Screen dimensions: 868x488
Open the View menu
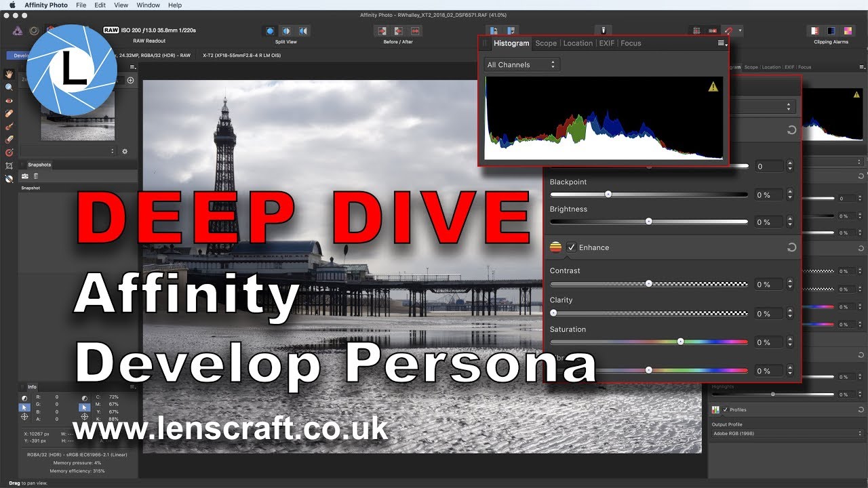(x=121, y=5)
